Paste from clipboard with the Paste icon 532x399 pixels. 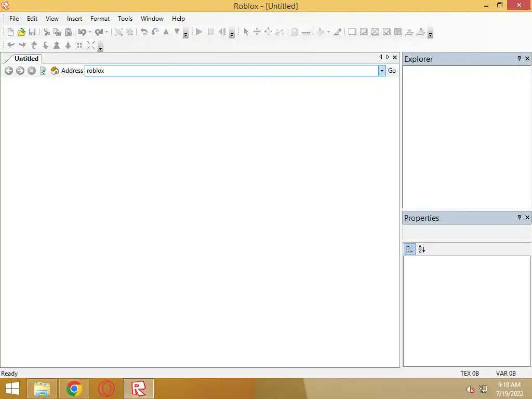(68, 32)
